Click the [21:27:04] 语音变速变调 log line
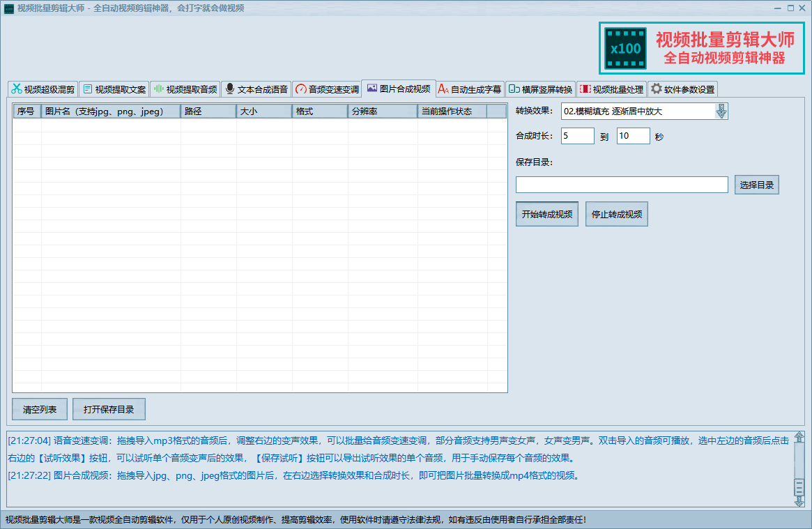This screenshot has width=812, height=529. tap(398, 450)
